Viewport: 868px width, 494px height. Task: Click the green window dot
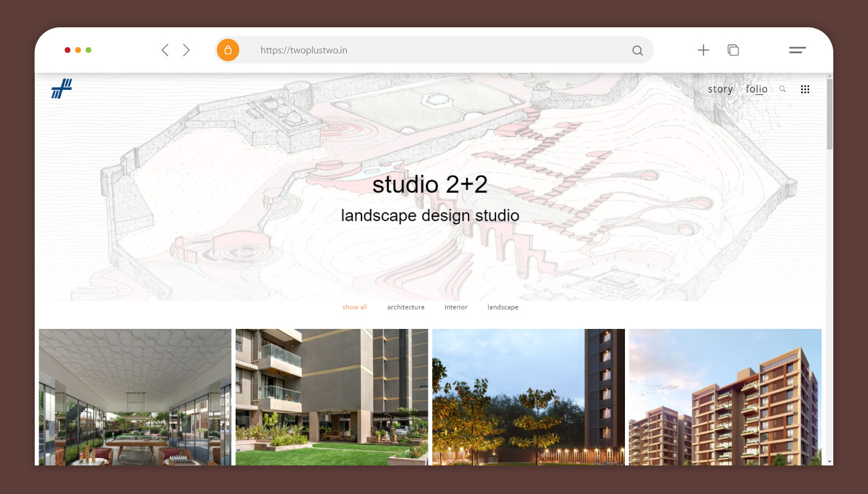(x=89, y=50)
